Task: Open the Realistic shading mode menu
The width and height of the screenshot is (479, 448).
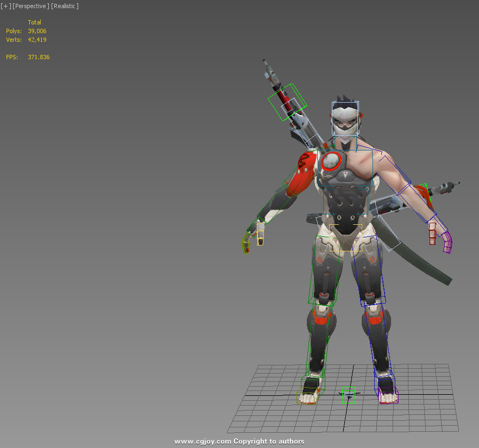Action: tap(65, 6)
